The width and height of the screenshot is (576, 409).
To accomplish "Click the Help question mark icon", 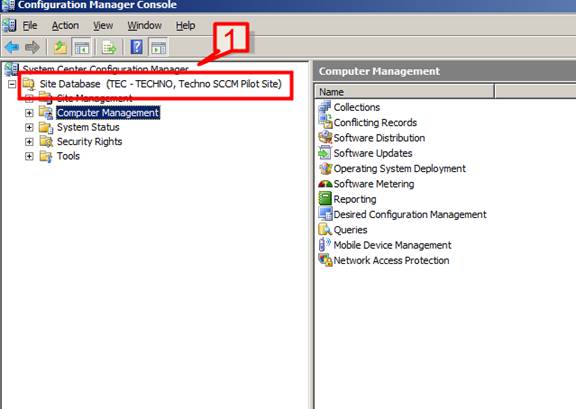I will (137, 47).
